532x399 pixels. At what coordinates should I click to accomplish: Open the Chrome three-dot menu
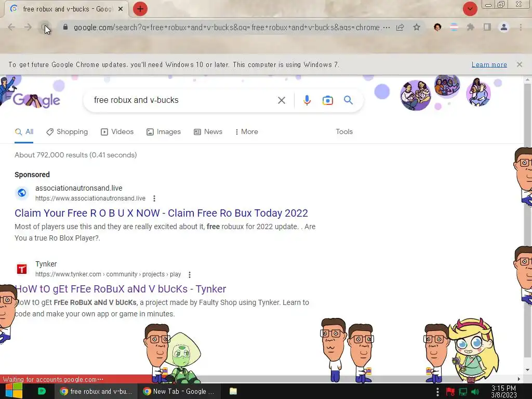[x=521, y=27]
